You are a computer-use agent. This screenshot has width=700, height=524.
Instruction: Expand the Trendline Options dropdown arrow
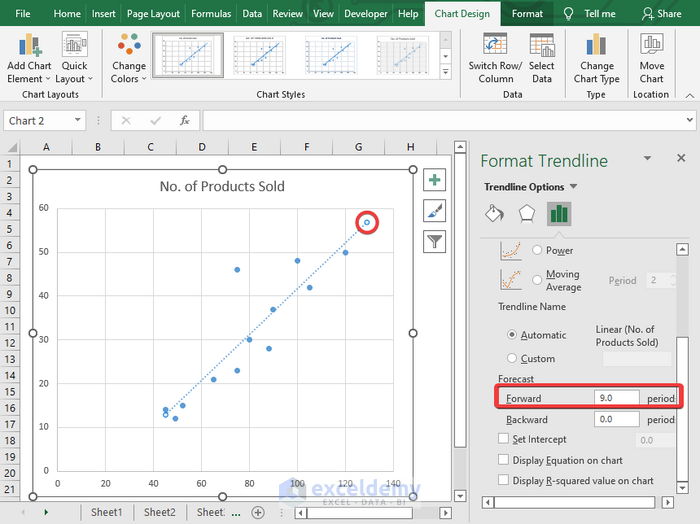point(574,187)
